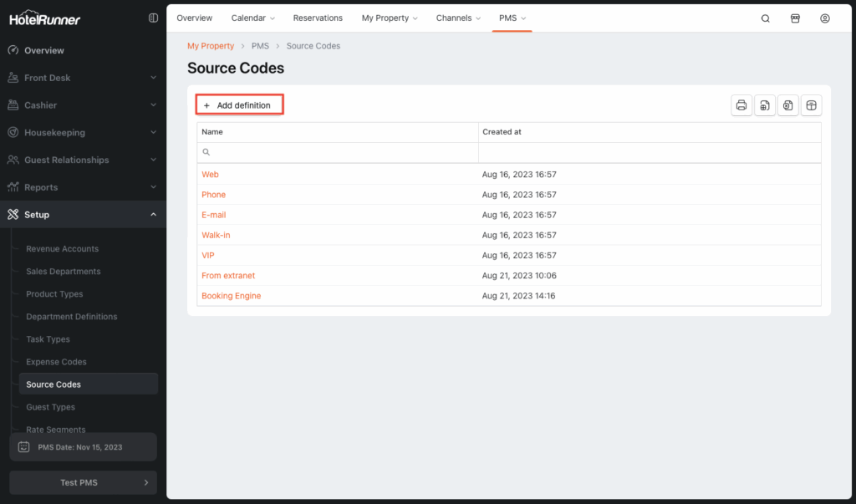Open the user account profile icon

click(825, 18)
